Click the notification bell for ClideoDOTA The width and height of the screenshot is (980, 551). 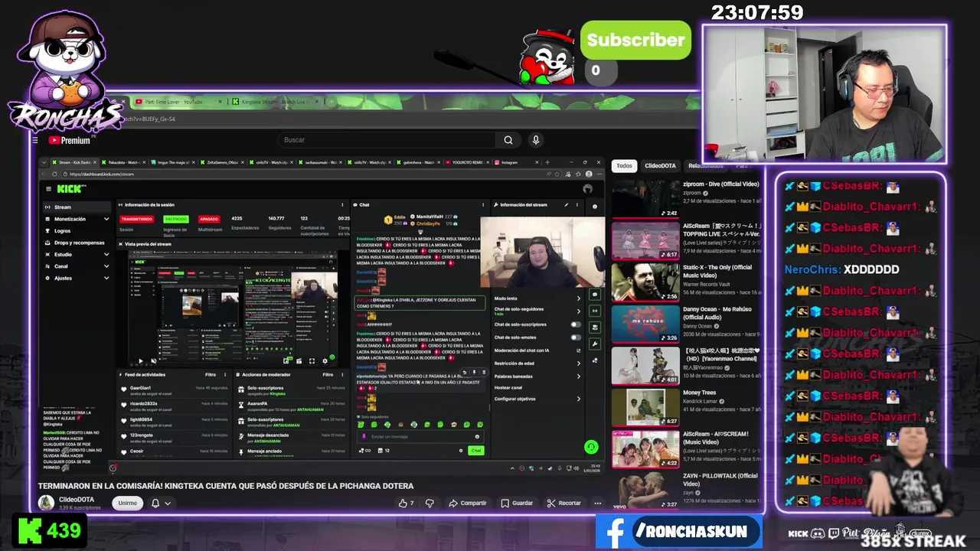[155, 503]
